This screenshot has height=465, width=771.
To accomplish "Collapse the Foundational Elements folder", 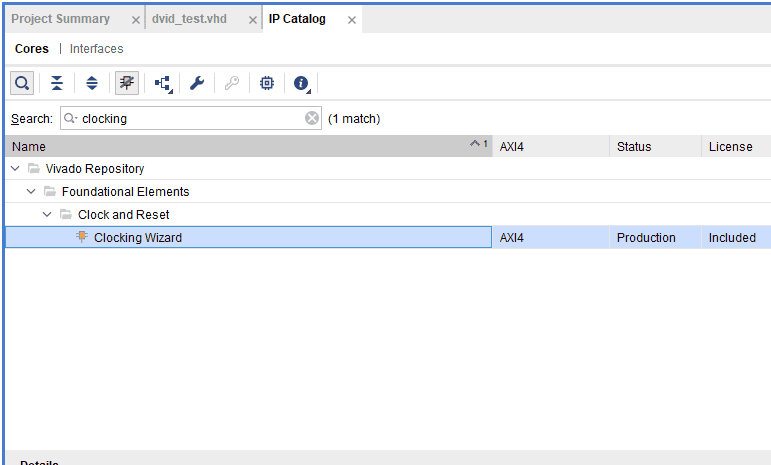I will [33, 191].
